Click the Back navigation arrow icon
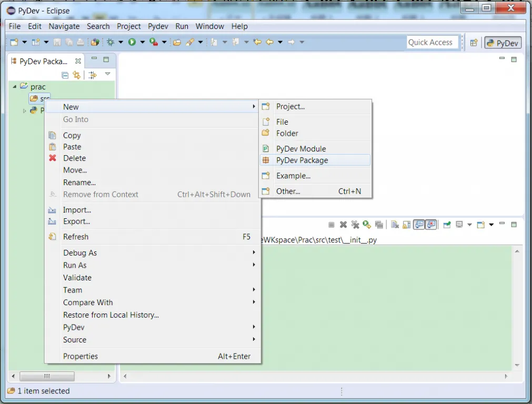The image size is (532, 404). pos(270,42)
